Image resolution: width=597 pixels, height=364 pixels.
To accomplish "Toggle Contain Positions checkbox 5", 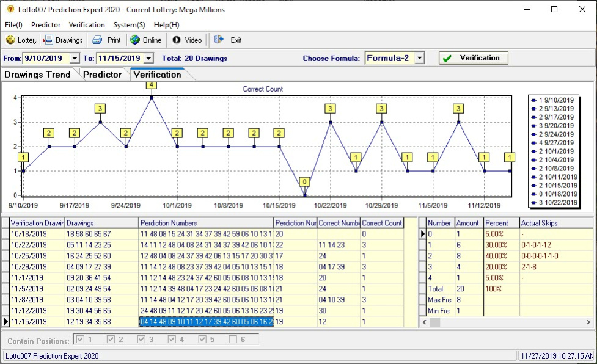I will [202, 340].
